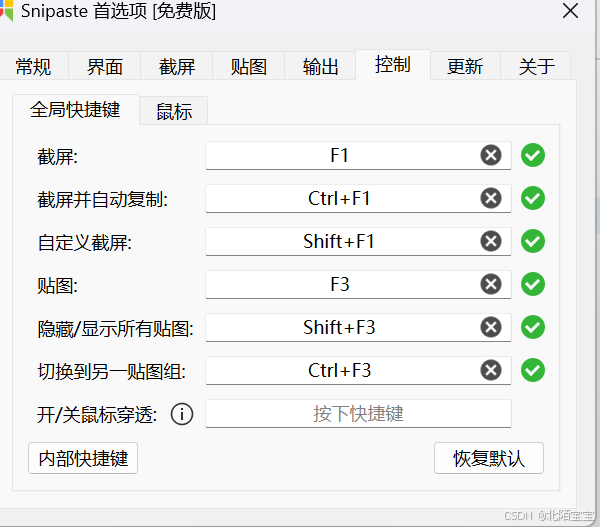Focus the Ctrl+F3 hotkey field
The height and width of the screenshot is (527, 600).
(358, 370)
